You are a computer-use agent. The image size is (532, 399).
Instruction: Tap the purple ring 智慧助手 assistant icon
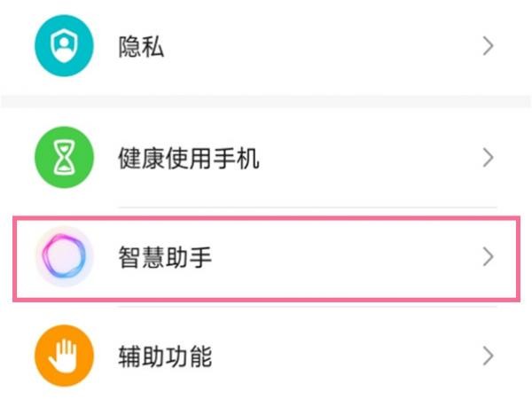coord(64,256)
